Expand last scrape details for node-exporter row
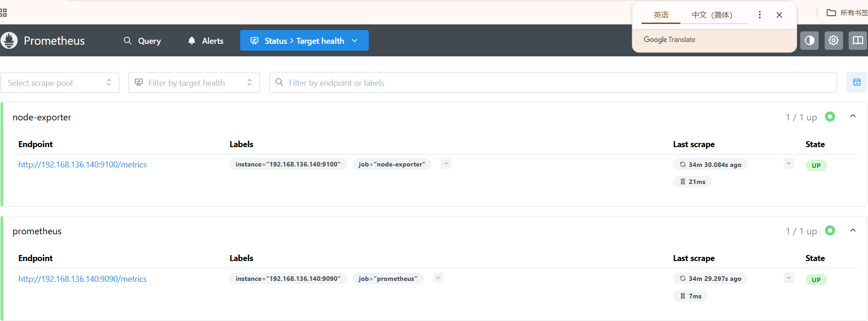Screen dimensions: 868x321 click(x=789, y=164)
